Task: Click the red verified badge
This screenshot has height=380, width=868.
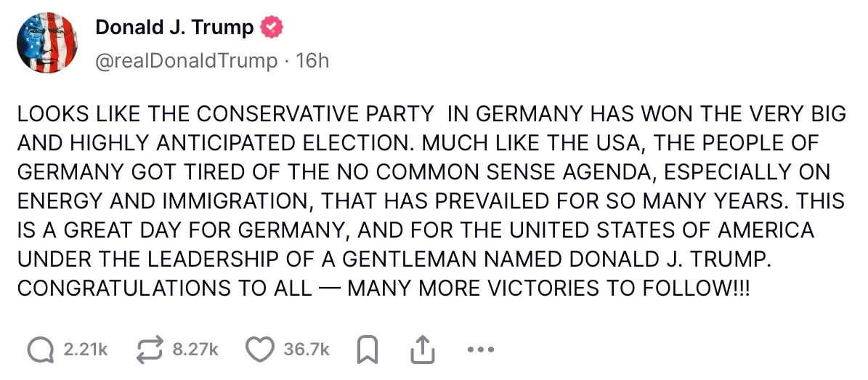Action: (272, 27)
